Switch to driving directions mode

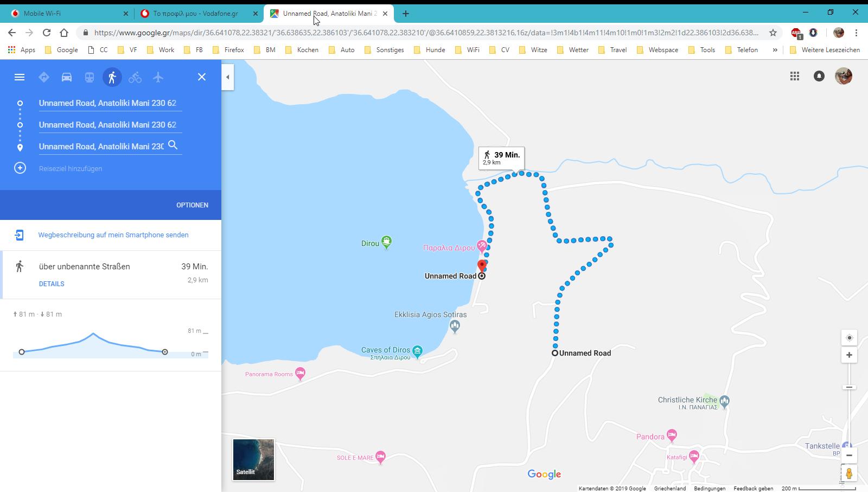click(67, 77)
